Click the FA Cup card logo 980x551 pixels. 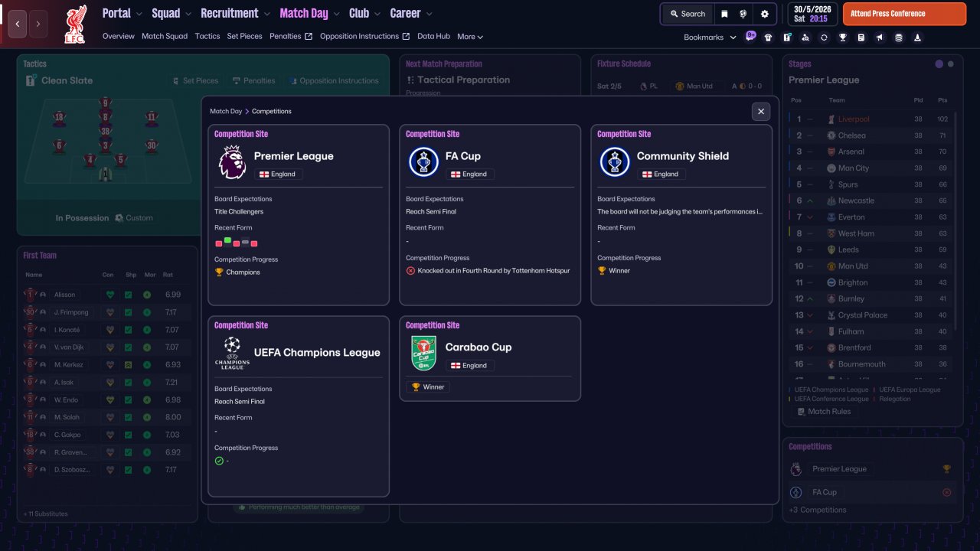[x=423, y=162]
